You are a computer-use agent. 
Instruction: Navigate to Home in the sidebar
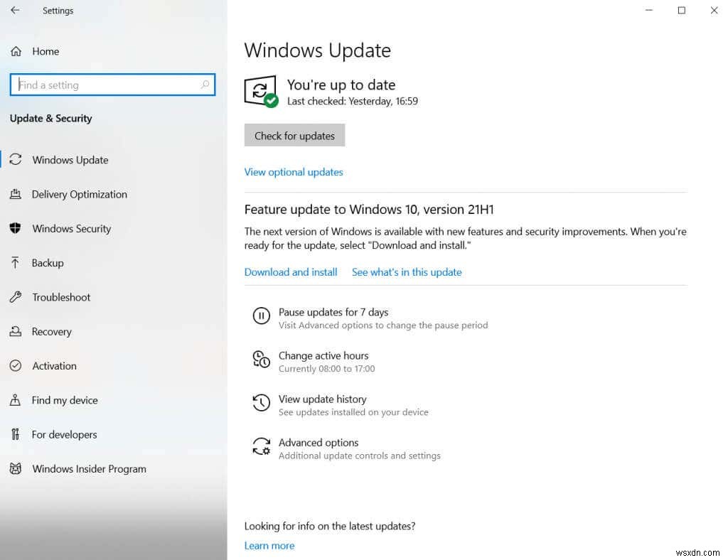[x=45, y=51]
